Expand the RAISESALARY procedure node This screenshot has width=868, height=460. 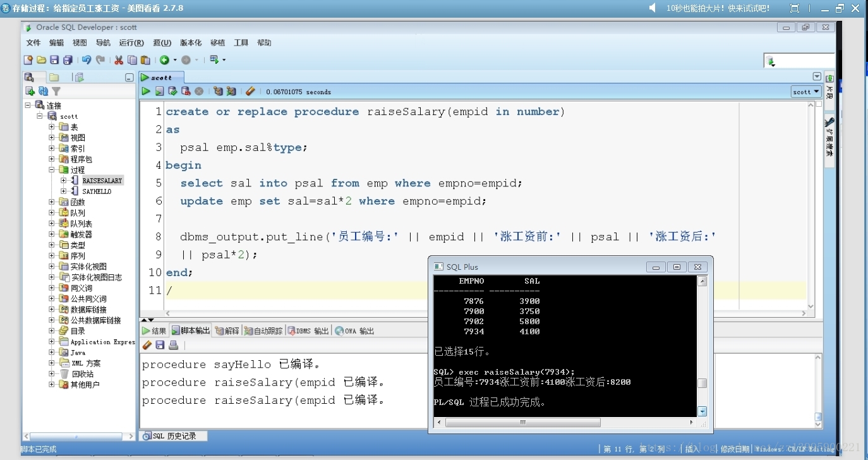[x=64, y=181]
